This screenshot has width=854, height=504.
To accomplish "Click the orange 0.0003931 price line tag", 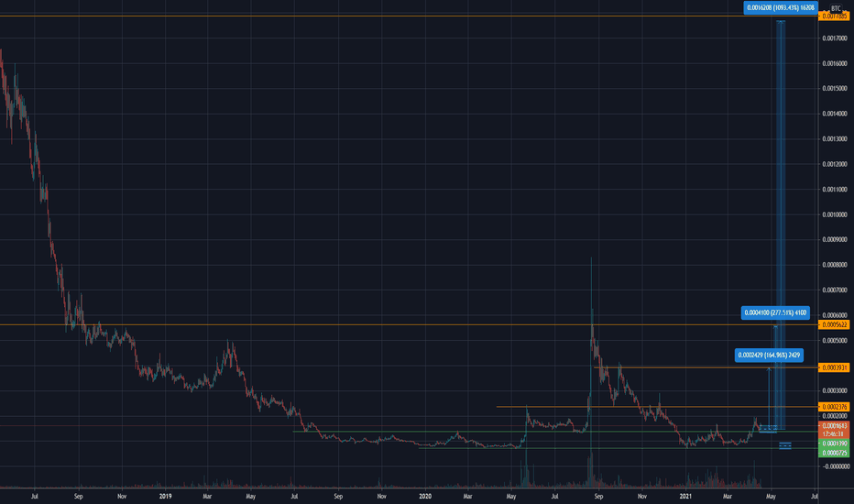I will pos(835,367).
